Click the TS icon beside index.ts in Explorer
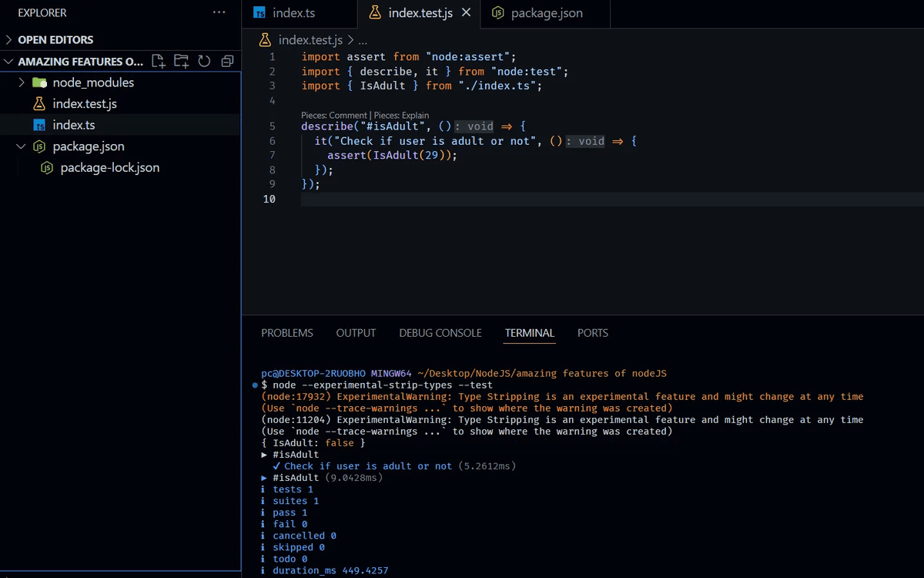924x578 pixels. [39, 125]
